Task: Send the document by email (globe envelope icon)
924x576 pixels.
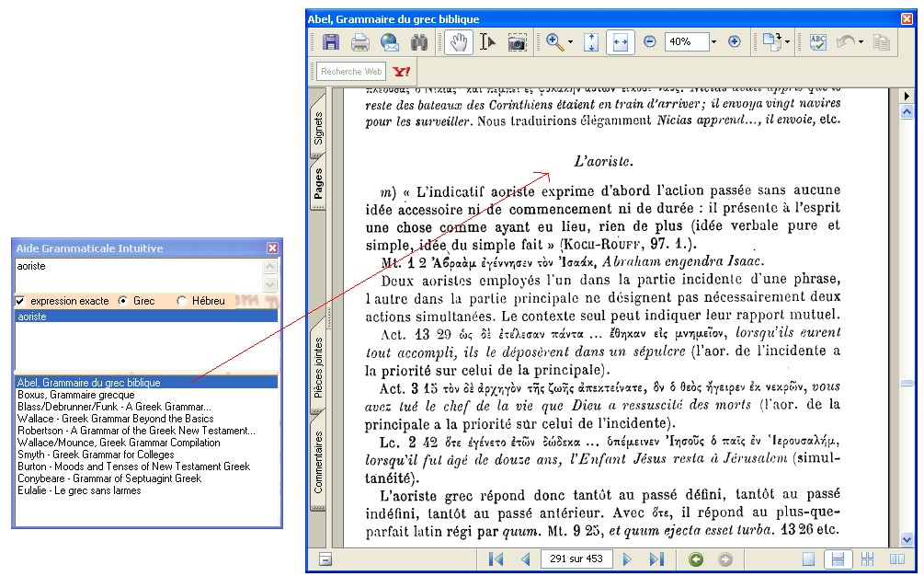Action: [390, 41]
